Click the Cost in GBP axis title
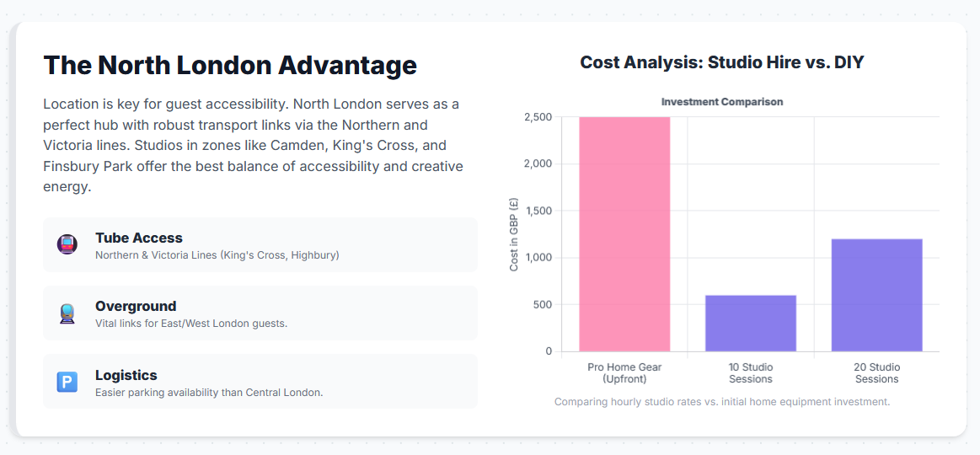 click(x=514, y=233)
